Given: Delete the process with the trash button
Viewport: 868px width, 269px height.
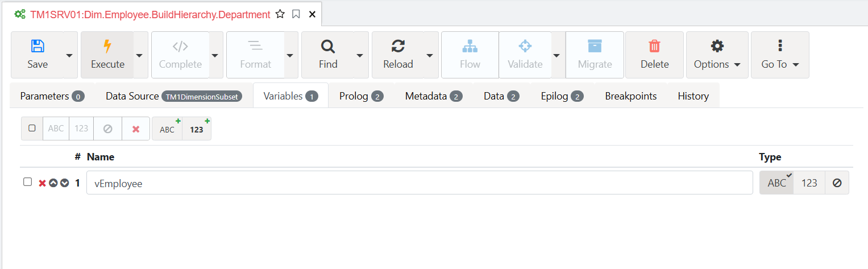Looking at the screenshot, I should (x=655, y=55).
